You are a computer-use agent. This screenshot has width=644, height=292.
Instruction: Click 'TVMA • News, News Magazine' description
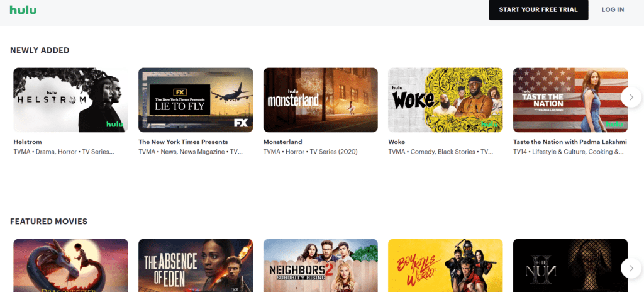[x=191, y=152]
